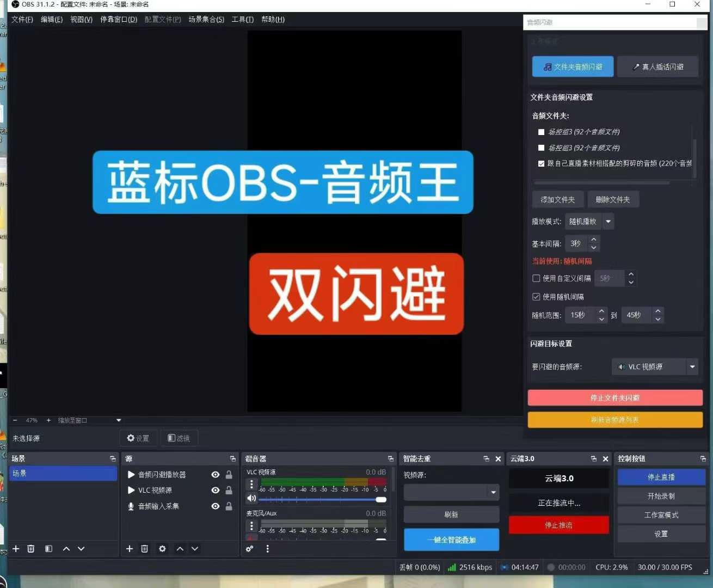713x588 pixels.
Task: Float the 场景 dock with its popout icon
Action: pos(113,459)
